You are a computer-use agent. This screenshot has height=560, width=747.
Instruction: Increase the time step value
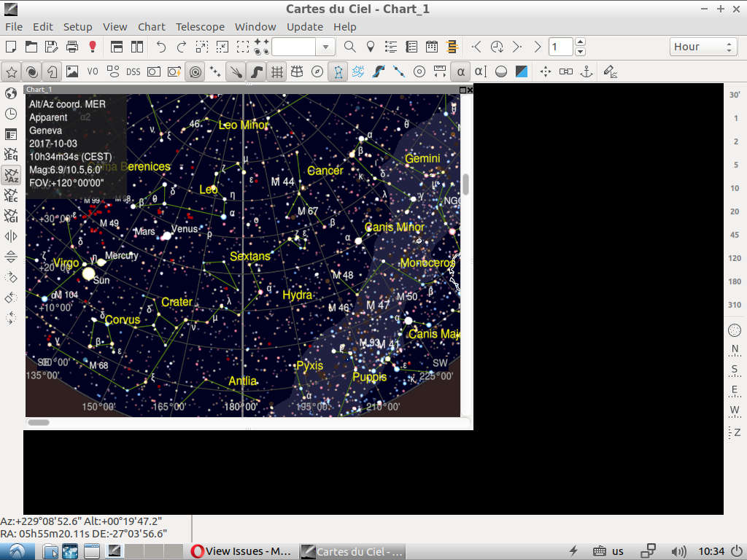(x=580, y=42)
